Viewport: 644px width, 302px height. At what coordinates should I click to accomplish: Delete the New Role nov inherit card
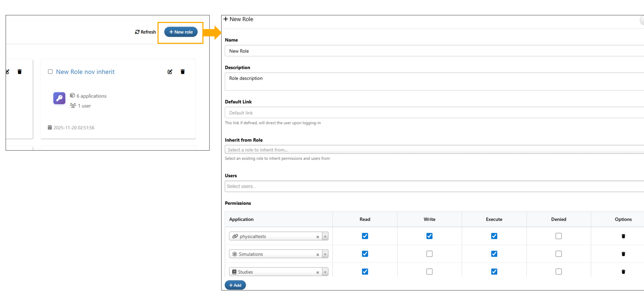click(x=183, y=72)
